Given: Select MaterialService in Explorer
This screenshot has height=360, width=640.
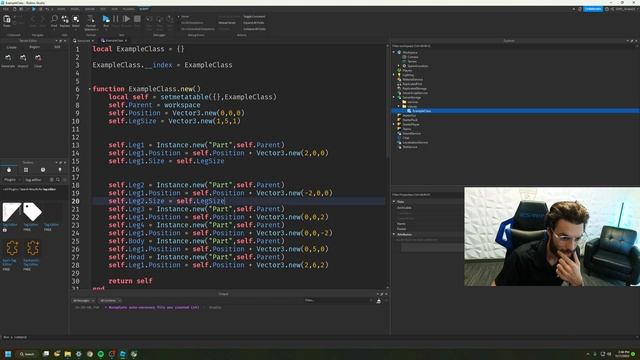Looking at the screenshot, I should (413, 79).
